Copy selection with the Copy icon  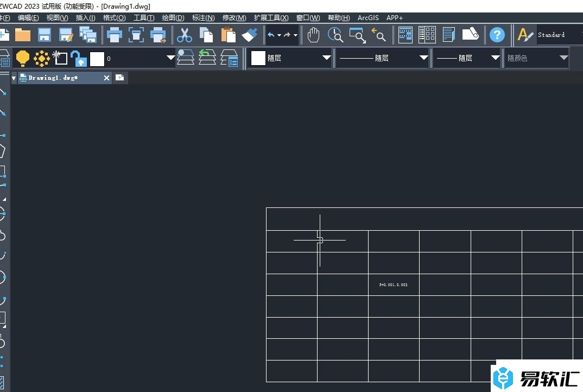pyautogui.click(x=206, y=35)
